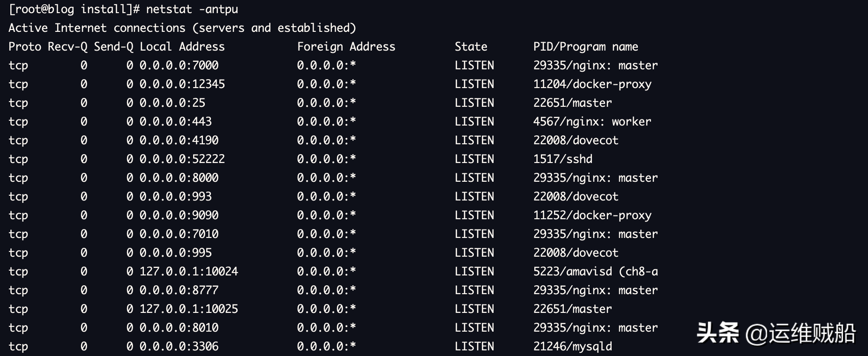Click the PID/Program name column header
This screenshot has height=356, width=868.
pyautogui.click(x=585, y=47)
